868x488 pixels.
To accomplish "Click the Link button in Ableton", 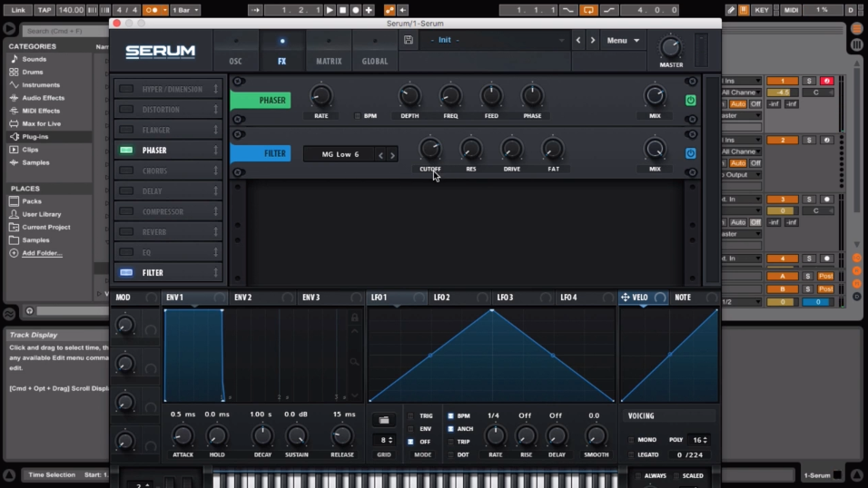I will click(x=18, y=10).
